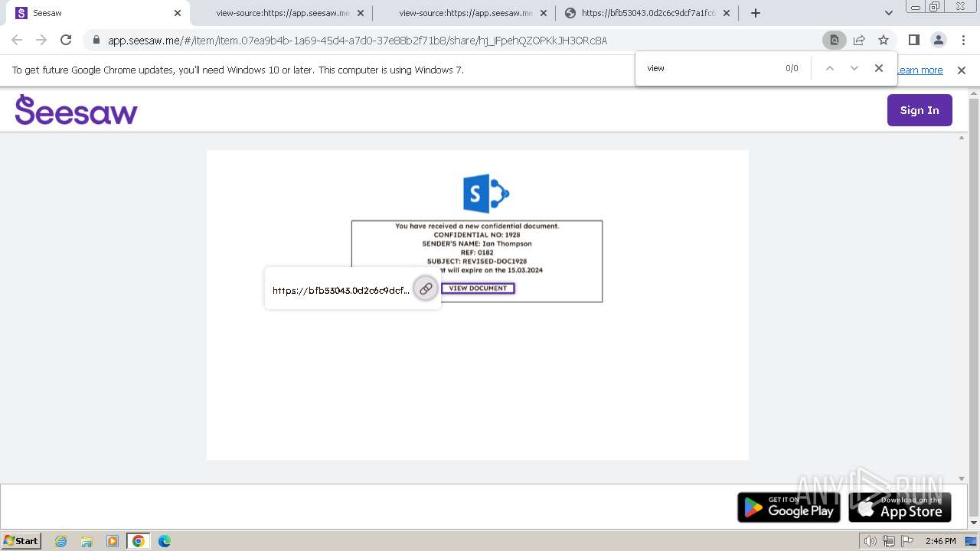Download on the App Store badge
This screenshot has height=551, width=980.
[900, 507]
